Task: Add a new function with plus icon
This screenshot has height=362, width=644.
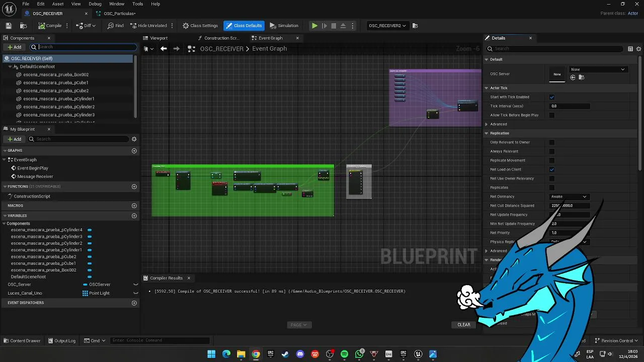Action: click(134, 187)
